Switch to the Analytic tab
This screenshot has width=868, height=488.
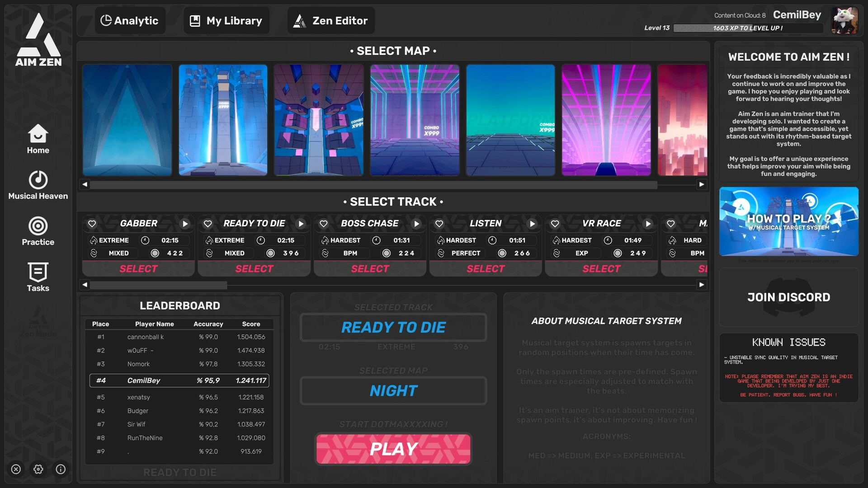(x=130, y=20)
